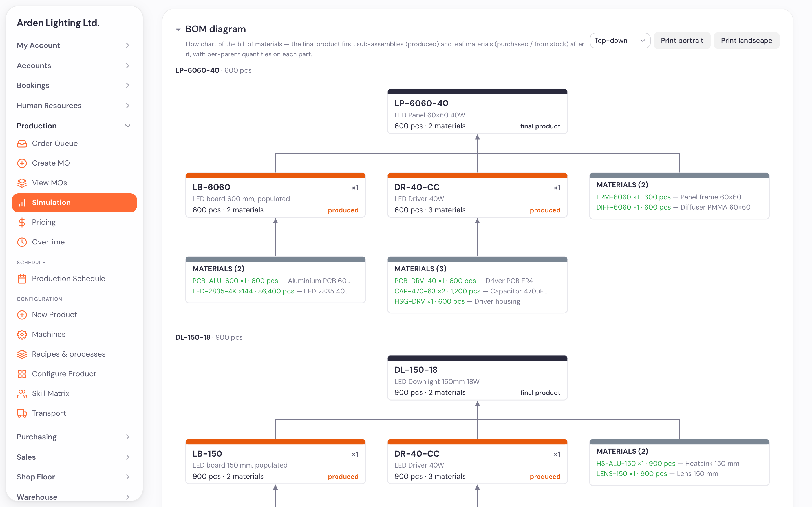The height and width of the screenshot is (507, 812).
Task: Open Skill Matrix people icon
Action: pos(22,394)
